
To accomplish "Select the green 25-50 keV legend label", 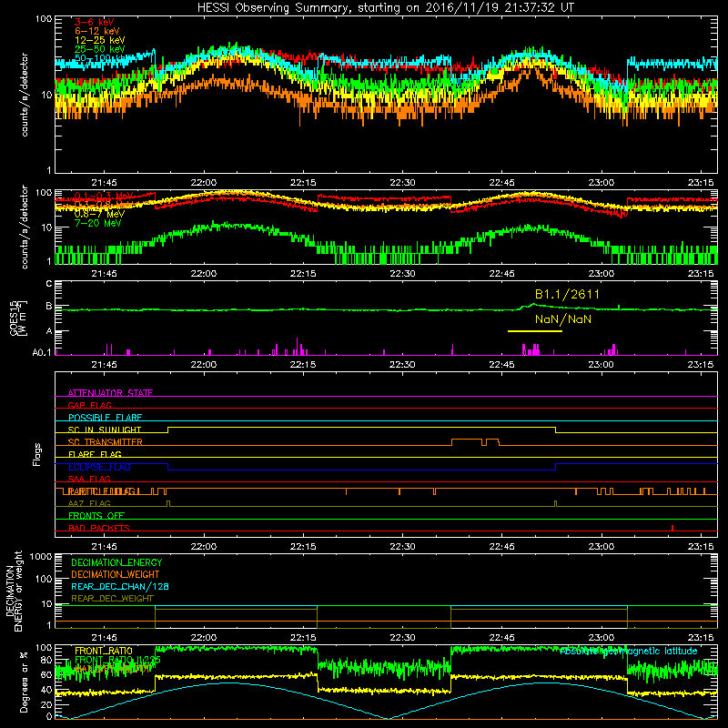I will click(100, 49).
